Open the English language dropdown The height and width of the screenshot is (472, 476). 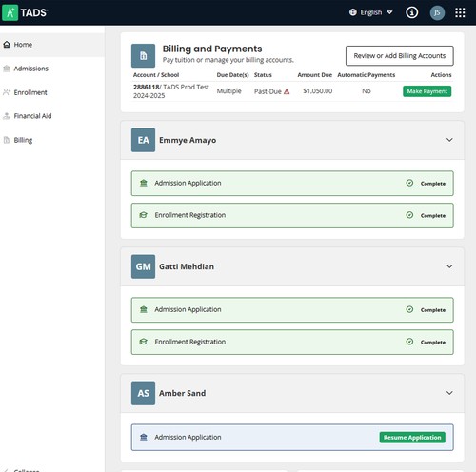[371, 12]
